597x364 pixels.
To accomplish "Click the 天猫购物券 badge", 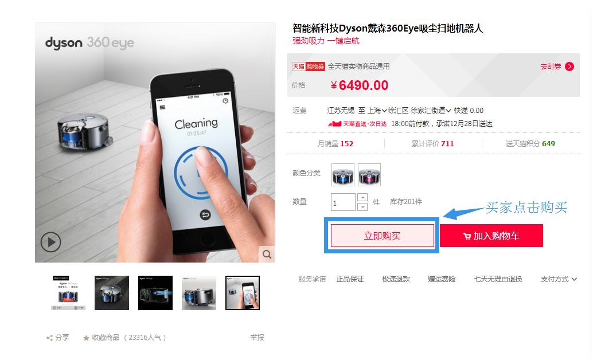I will [309, 66].
